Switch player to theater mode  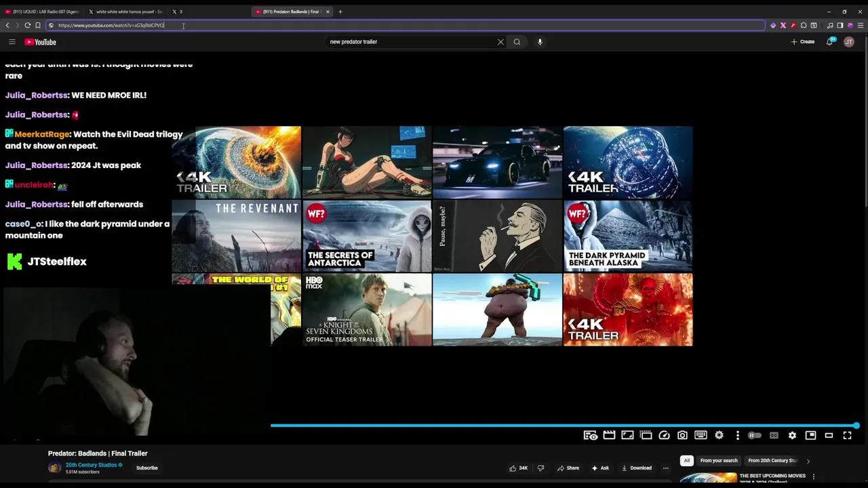pyautogui.click(x=829, y=435)
